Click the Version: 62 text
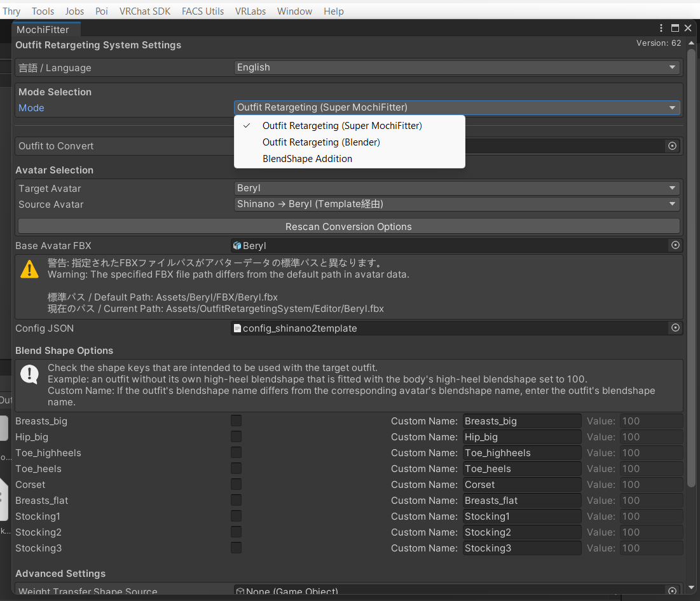The height and width of the screenshot is (601, 700). click(x=659, y=43)
